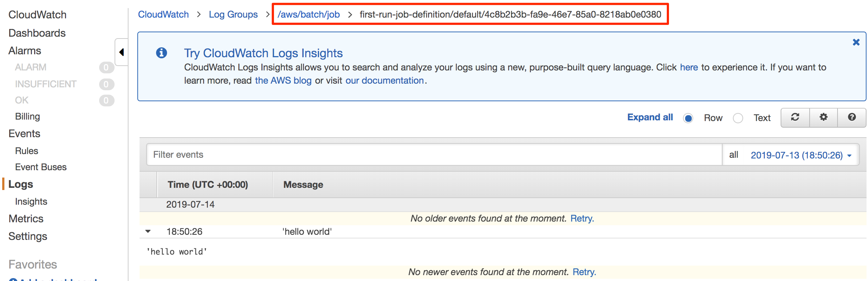Open Insights in the sidebar
The height and width of the screenshot is (281, 868).
coord(31,201)
